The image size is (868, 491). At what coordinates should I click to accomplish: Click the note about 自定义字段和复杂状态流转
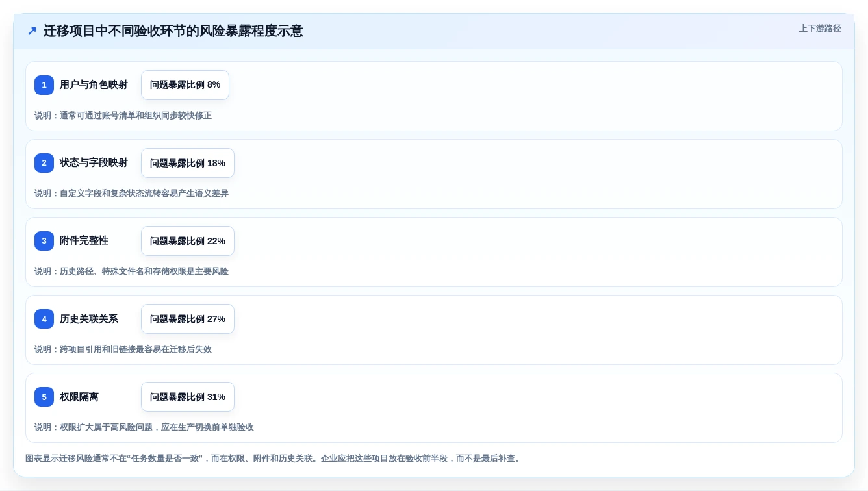tap(131, 194)
